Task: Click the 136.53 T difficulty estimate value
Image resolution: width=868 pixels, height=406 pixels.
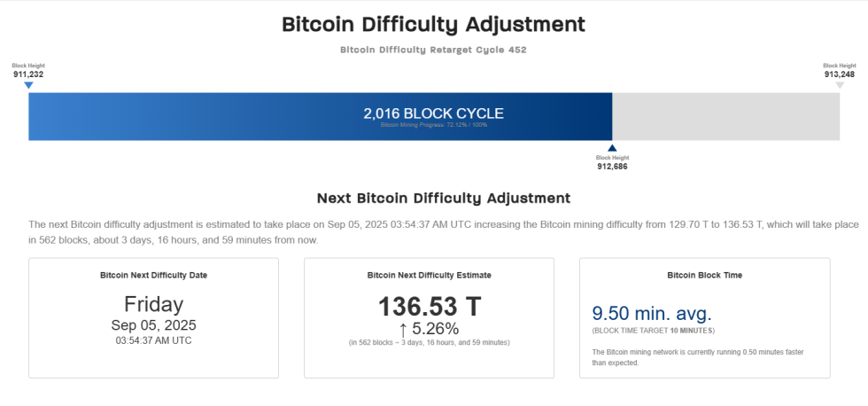Action: coord(430,307)
